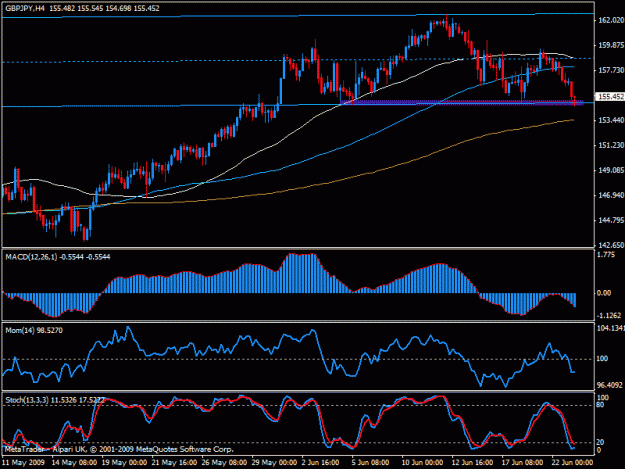The width and height of the screenshot is (625, 469).
Task: Click the 19 May 00:00 time label
Action: point(124,463)
